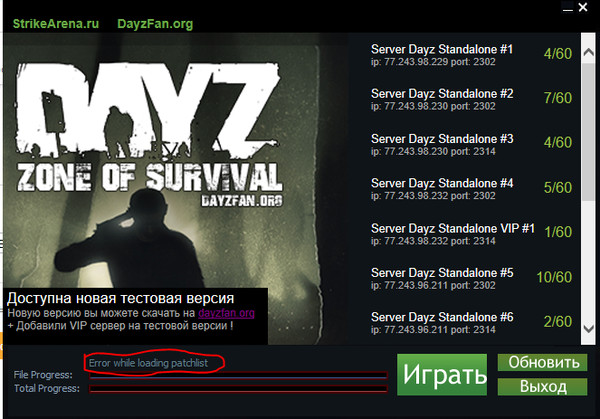Minimize the launcher window
Screen dimensions: 600x419
tap(567, 8)
